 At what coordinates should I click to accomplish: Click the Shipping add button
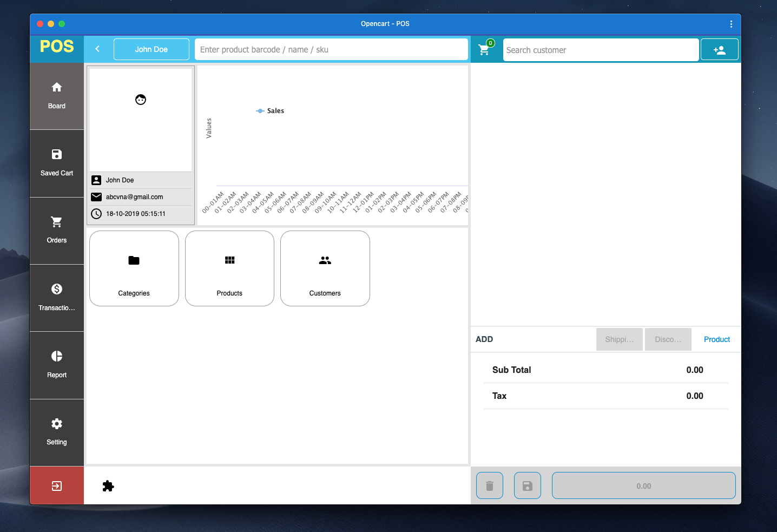pyautogui.click(x=620, y=339)
